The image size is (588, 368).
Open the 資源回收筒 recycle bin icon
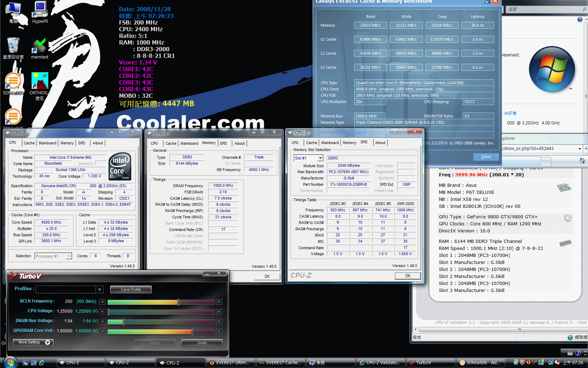[13, 48]
